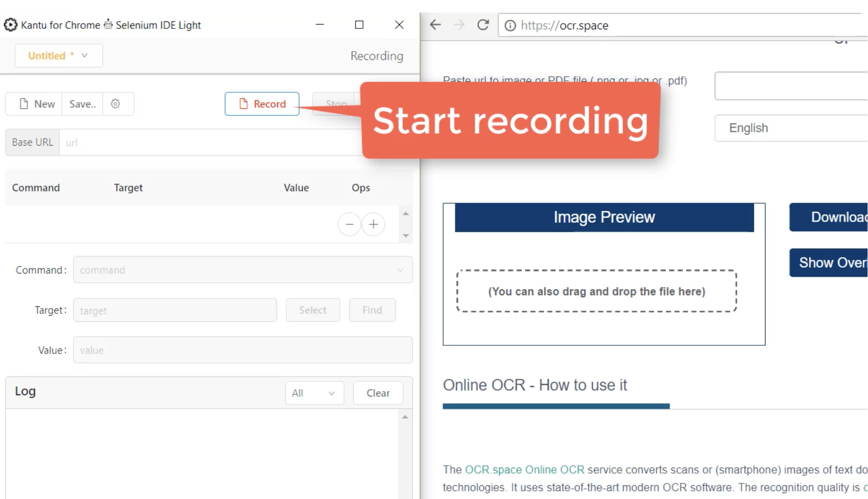Click the Save.. button
The height and width of the screenshot is (499, 868).
(x=83, y=104)
